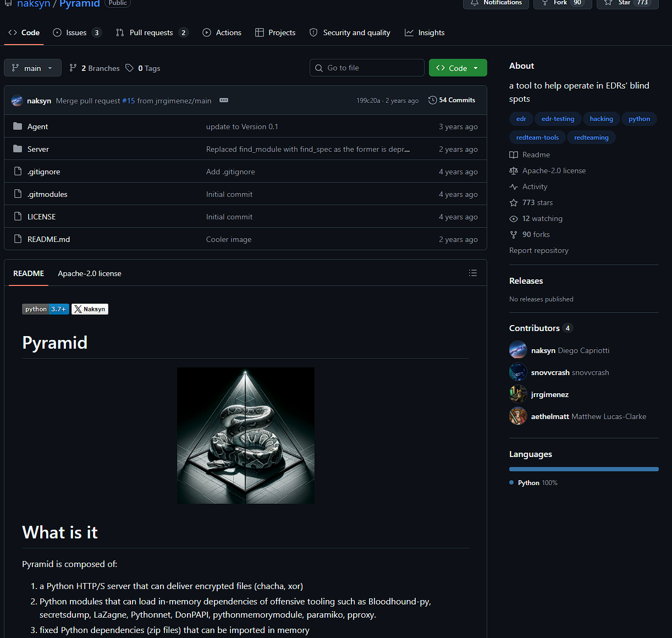Open the naksyn owner link in header
This screenshot has height=638, width=672.
point(34,4)
